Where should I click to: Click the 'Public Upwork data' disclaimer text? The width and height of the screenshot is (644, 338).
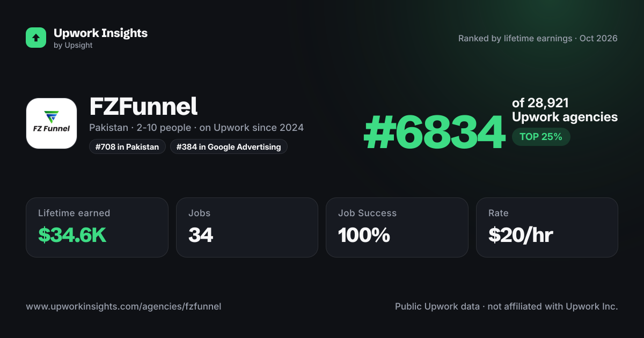(x=507, y=306)
